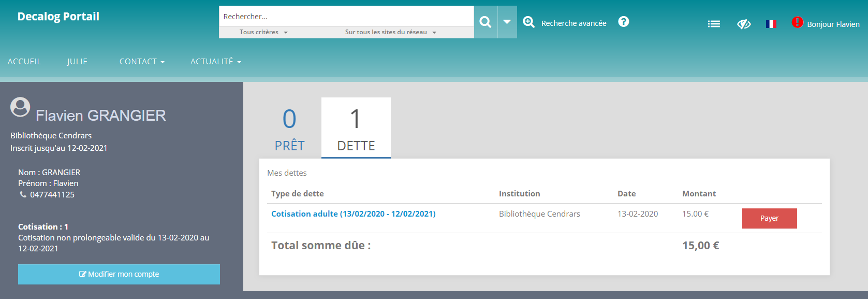Open the 'Cotisation adulte' debt link
This screenshot has width=868, height=299.
click(x=353, y=214)
